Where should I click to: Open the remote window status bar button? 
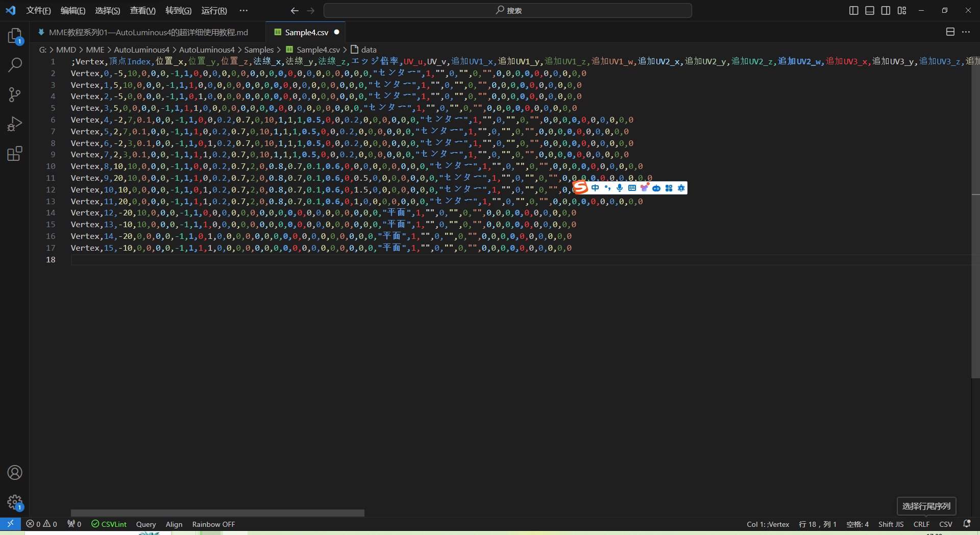tap(10, 524)
